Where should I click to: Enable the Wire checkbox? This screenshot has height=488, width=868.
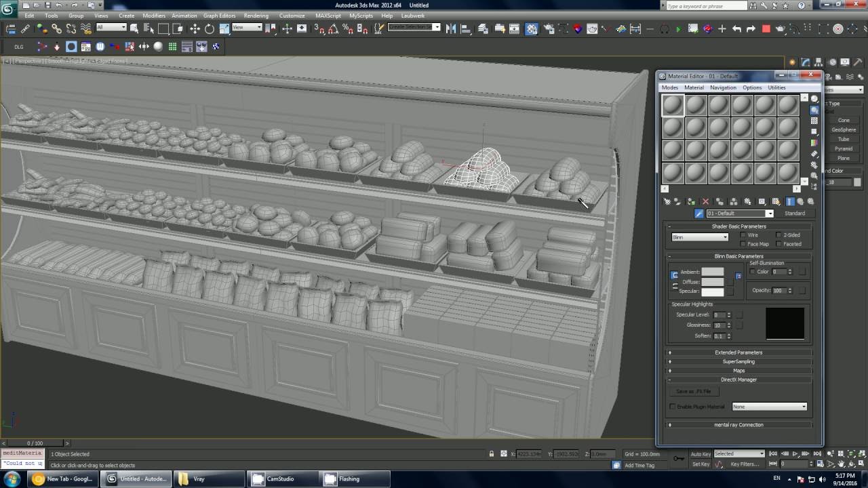[744, 235]
